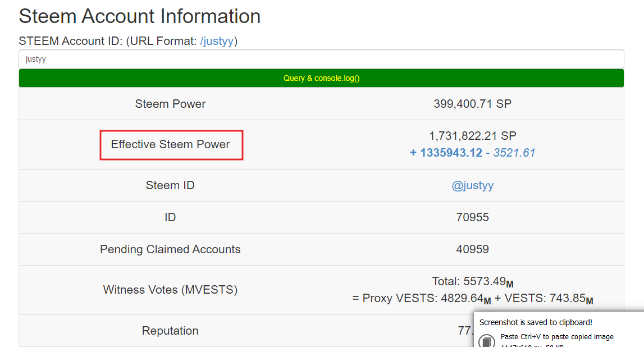Viewport: 644px width, 347px height.
Task: Select the 'Paste Ctrl+V to paste copied image' text
Action: click(x=557, y=337)
